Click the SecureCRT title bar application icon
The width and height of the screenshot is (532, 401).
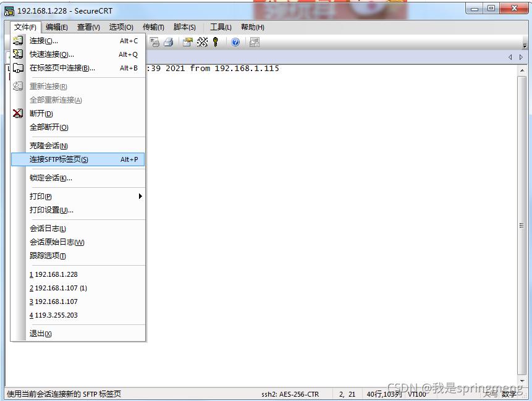(x=9, y=11)
